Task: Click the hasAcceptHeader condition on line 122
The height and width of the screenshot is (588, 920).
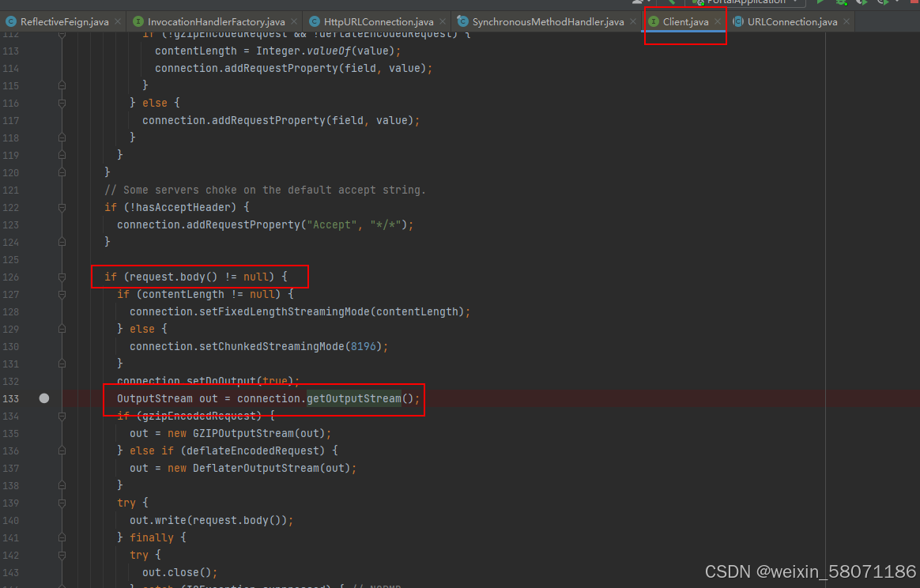Action: [179, 207]
